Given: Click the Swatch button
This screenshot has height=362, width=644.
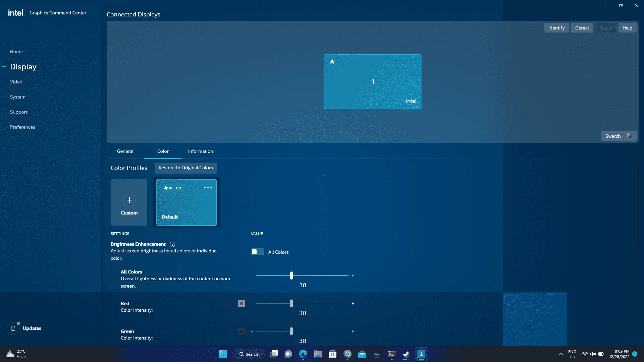Looking at the screenshot, I should pos(619,136).
